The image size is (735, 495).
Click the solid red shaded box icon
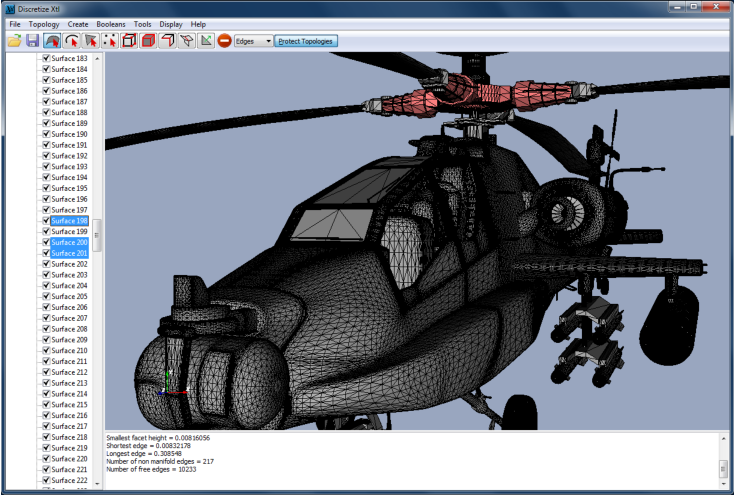point(148,41)
